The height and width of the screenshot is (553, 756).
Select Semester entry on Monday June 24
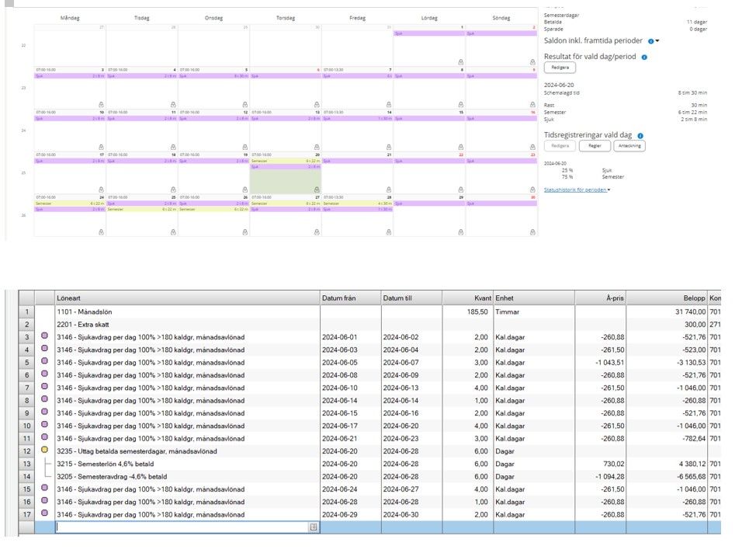[x=70, y=203]
